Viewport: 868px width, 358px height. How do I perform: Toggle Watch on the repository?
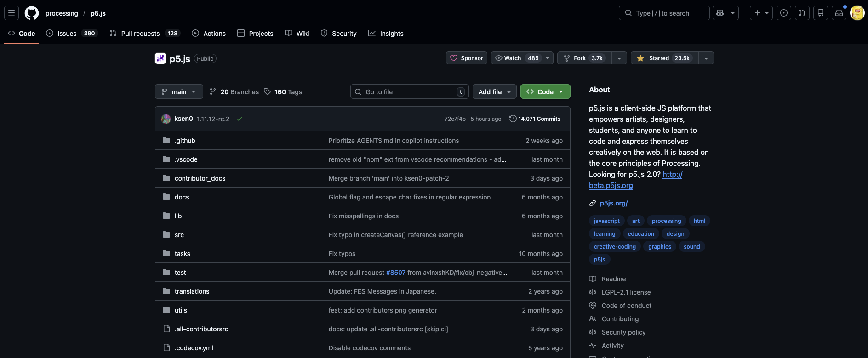coord(516,58)
